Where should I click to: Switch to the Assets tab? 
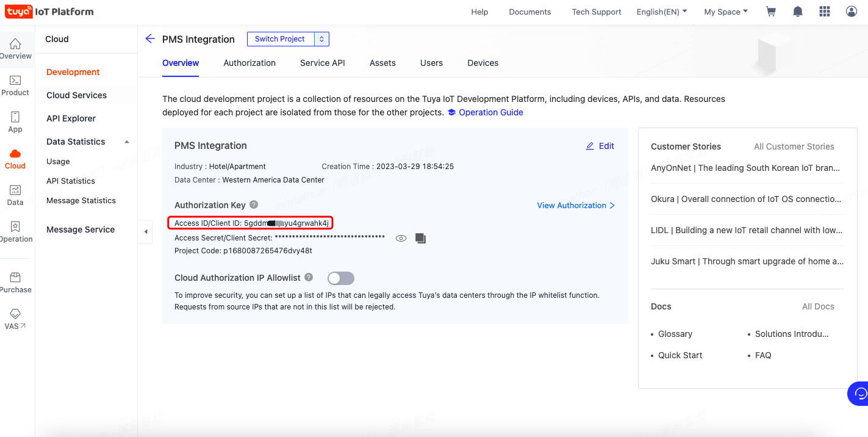click(x=382, y=63)
